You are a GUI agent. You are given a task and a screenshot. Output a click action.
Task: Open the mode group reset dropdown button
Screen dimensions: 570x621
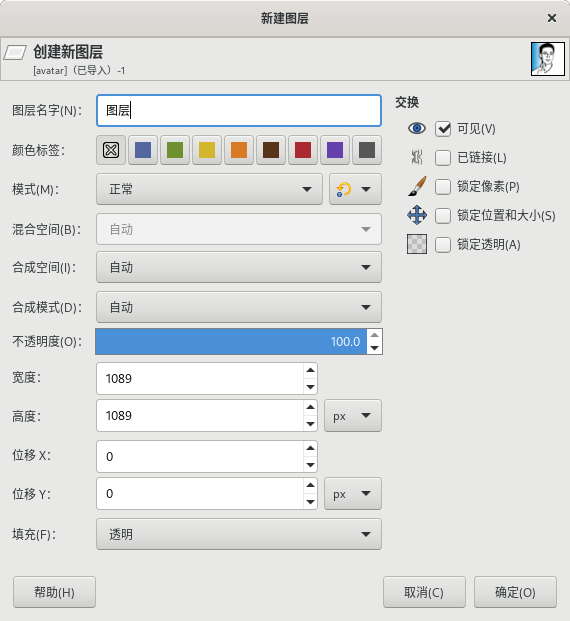[355, 189]
